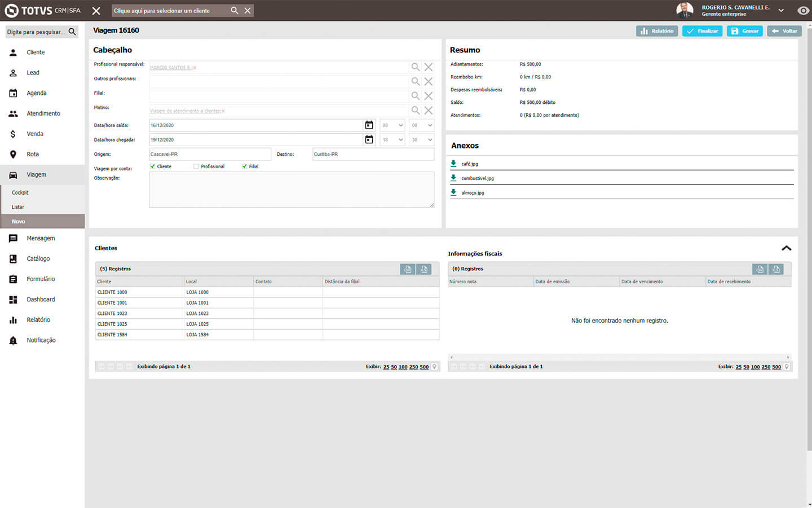812x508 pixels.
Task: Uncheck the Filial checkbox
Action: (x=244, y=167)
